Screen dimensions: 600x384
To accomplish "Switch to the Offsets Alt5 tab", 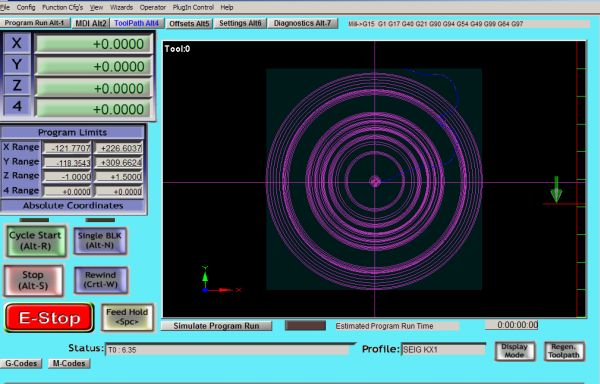I will [189, 24].
